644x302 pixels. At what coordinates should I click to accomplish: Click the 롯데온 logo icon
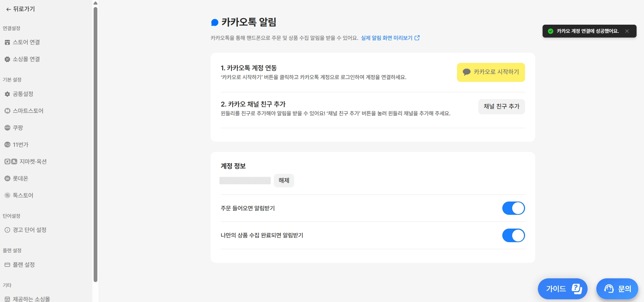click(7, 179)
